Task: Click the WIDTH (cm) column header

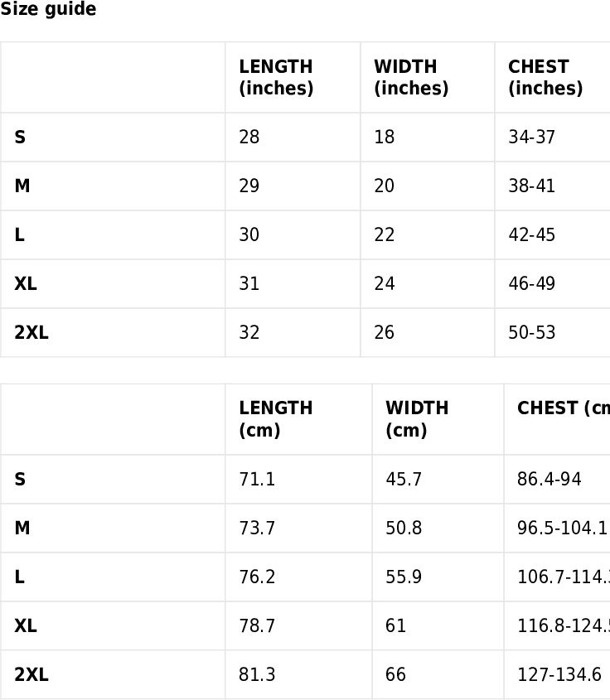Action: (417, 419)
